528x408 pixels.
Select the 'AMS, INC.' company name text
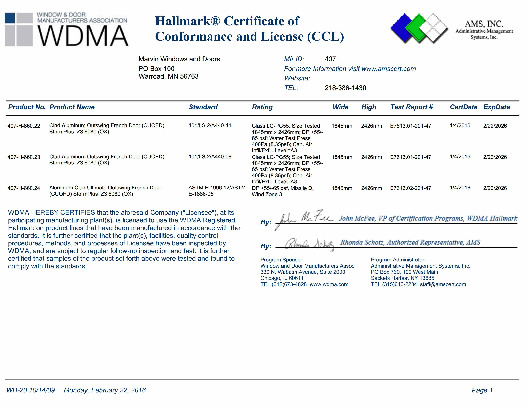coord(484,24)
